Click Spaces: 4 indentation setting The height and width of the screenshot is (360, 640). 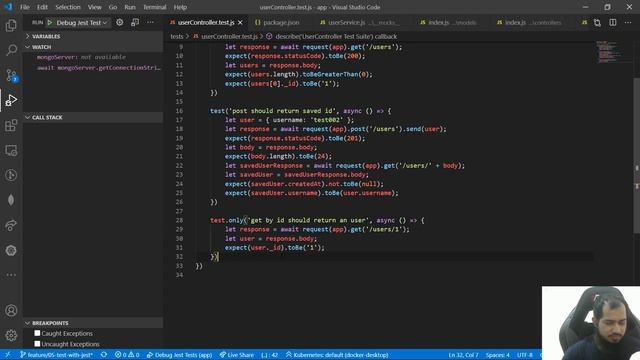click(x=498, y=355)
